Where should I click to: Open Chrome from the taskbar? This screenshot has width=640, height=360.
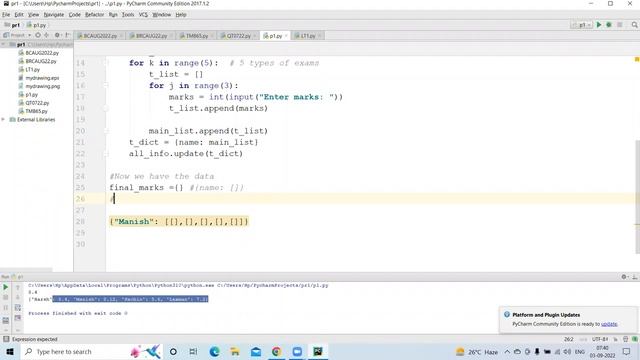tap(276, 351)
